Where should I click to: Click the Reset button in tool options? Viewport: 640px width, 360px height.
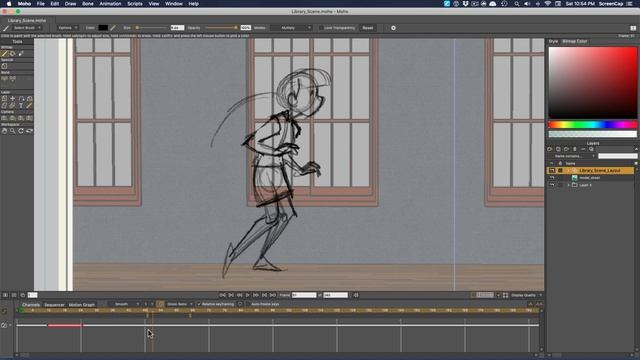click(368, 28)
